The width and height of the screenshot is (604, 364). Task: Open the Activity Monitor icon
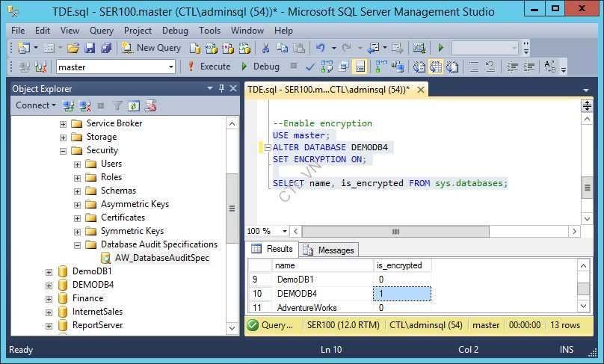[x=419, y=48]
